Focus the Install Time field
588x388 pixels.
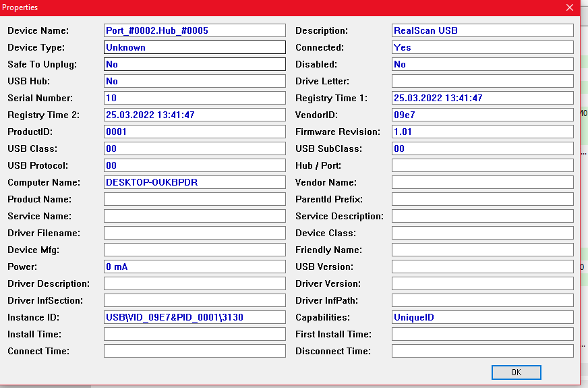(195, 334)
